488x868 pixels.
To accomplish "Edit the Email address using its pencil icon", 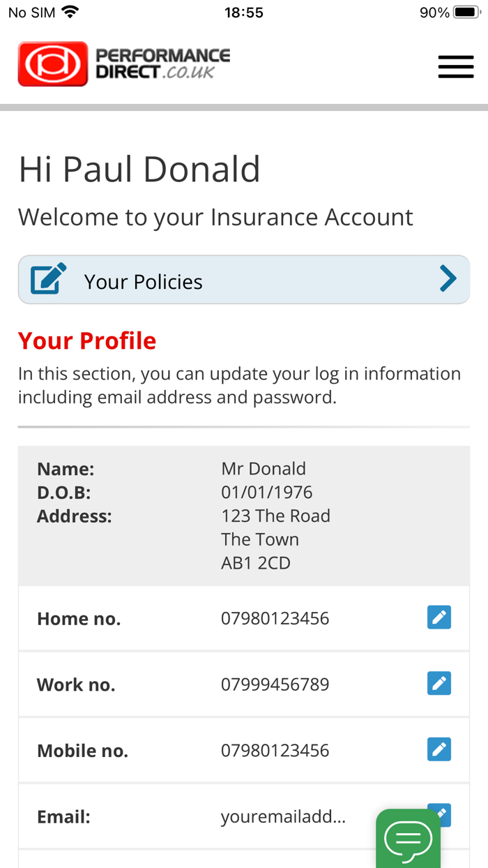I will [439, 814].
